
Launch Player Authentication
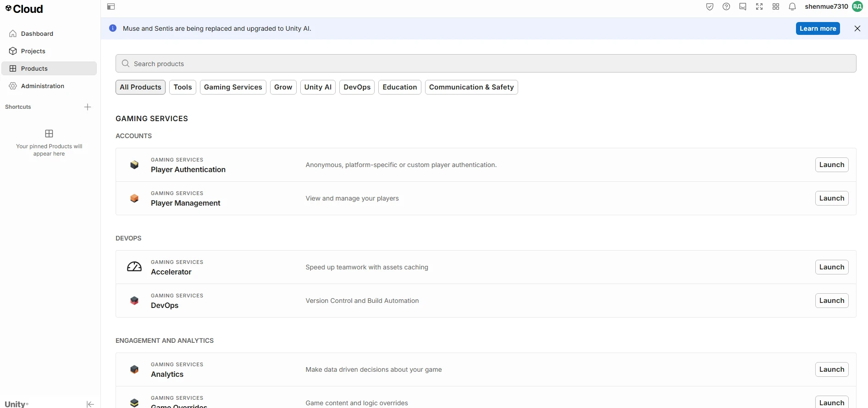(x=832, y=165)
